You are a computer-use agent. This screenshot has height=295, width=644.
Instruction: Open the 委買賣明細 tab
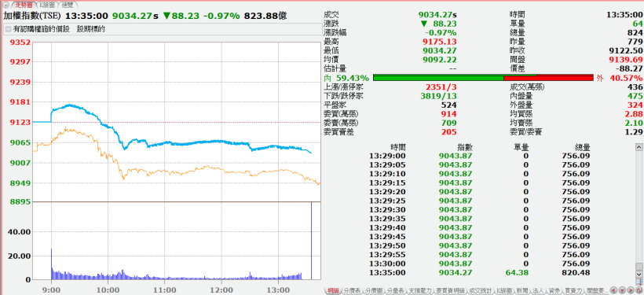pyautogui.click(x=450, y=290)
